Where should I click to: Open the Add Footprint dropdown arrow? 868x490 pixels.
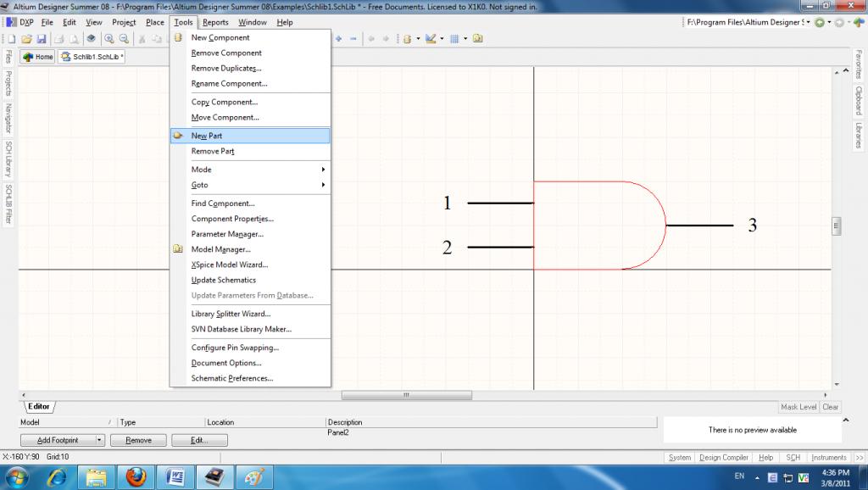pos(99,440)
